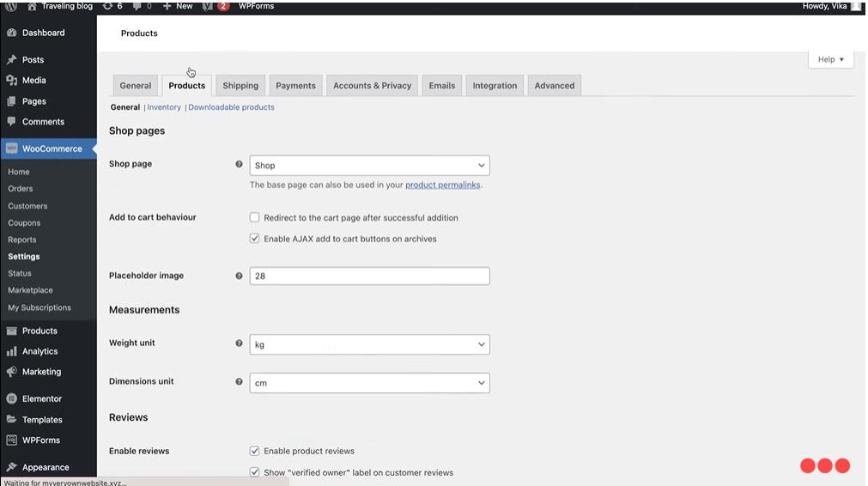Click the Posts pin icon in sidebar
Image resolution: width=868 pixels, height=486 pixels.
click(12, 59)
